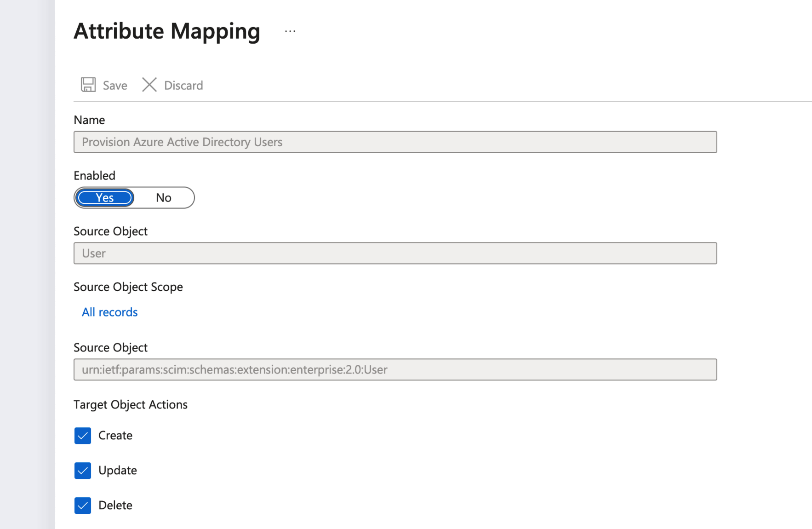The height and width of the screenshot is (529, 812).
Task: Click the urn:ietf scim schema field
Action: click(x=395, y=370)
